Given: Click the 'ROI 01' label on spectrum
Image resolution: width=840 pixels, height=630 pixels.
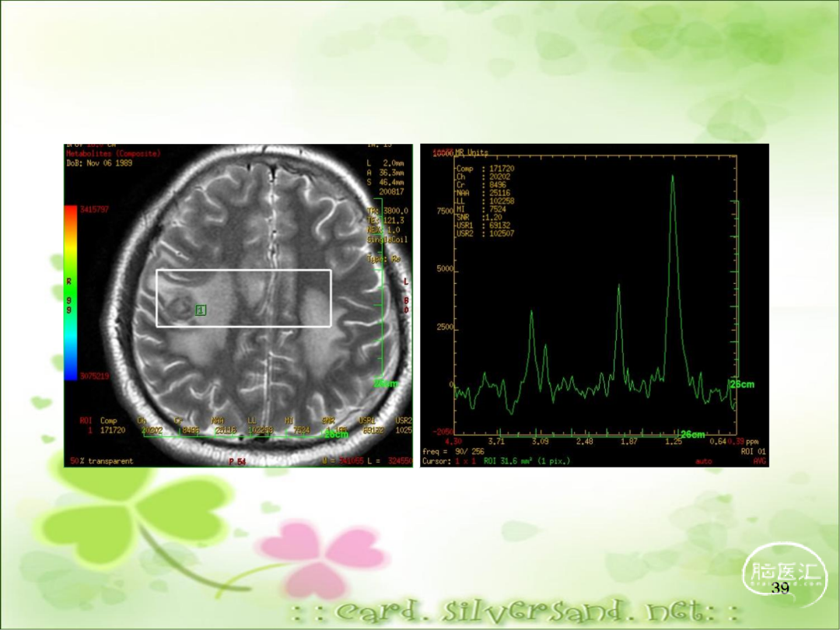Looking at the screenshot, I should [x=753, y=451].
